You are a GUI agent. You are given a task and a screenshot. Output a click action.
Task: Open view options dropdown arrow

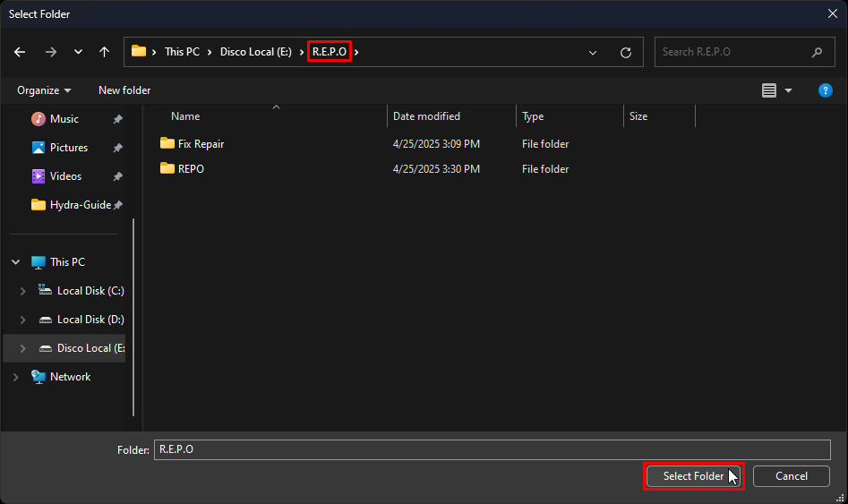point(789,90)
